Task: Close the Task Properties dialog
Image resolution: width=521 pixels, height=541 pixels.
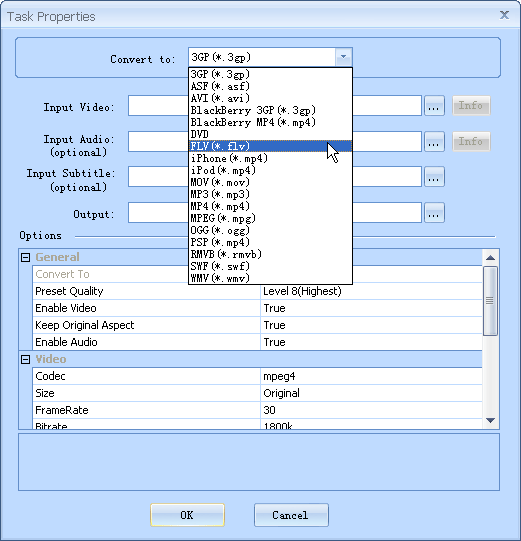Action: tap(504, 15)
